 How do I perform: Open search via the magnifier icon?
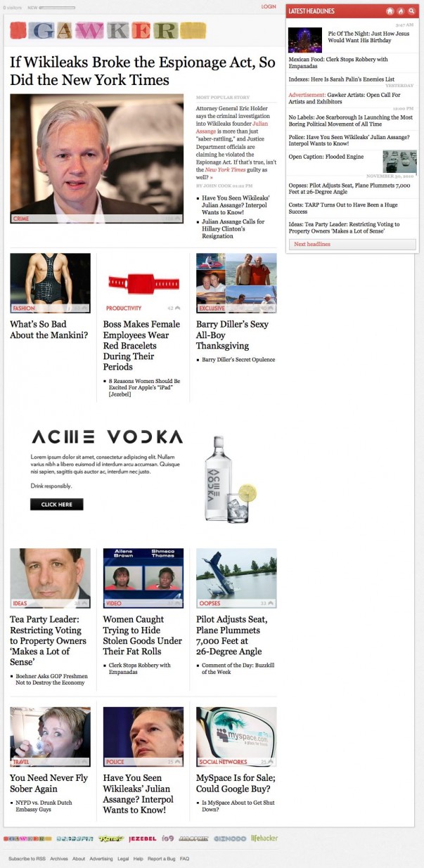pos(411,11)
